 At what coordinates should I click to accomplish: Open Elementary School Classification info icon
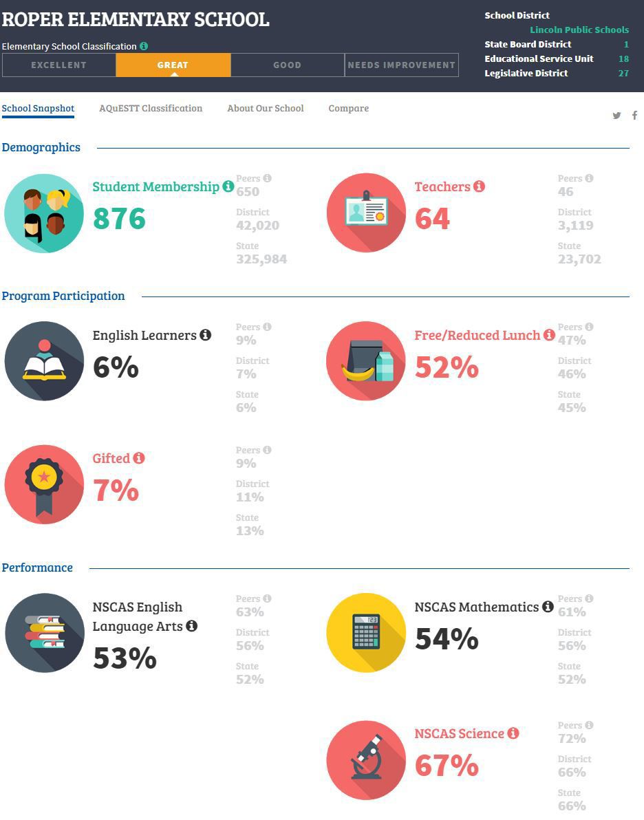[x=144, y=46]
